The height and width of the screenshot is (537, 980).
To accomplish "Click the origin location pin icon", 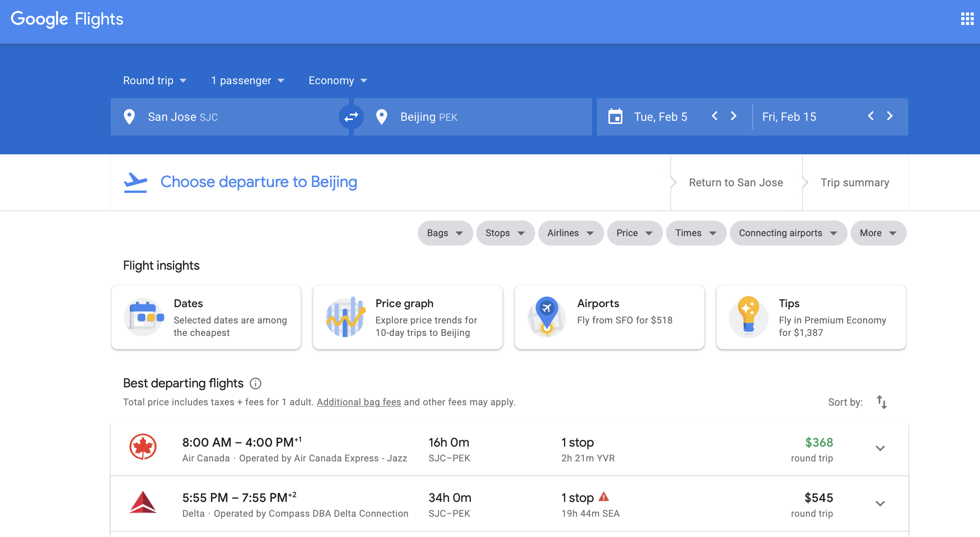I will (x=129, y=117).
